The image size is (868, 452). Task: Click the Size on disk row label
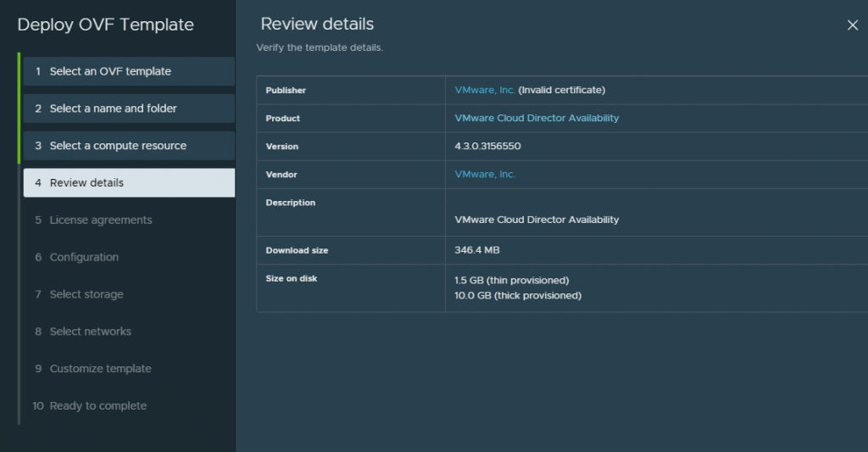tap(292, 279)
